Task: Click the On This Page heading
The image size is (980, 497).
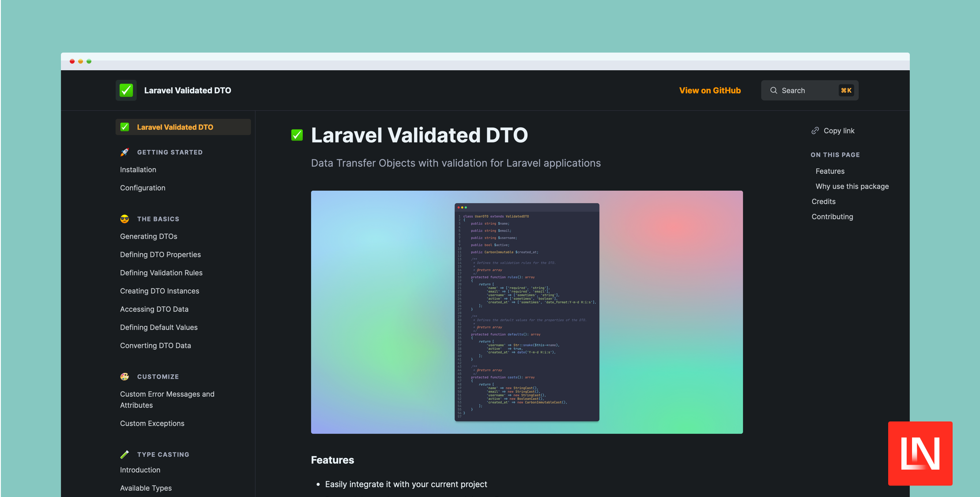Action: point(835,155)
